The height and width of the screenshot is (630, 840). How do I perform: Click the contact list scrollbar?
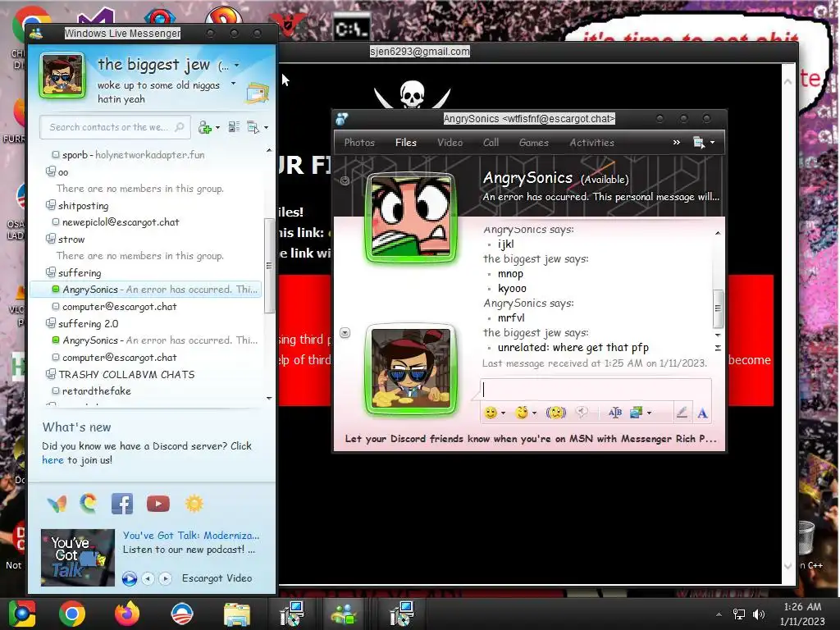(269, 266)
